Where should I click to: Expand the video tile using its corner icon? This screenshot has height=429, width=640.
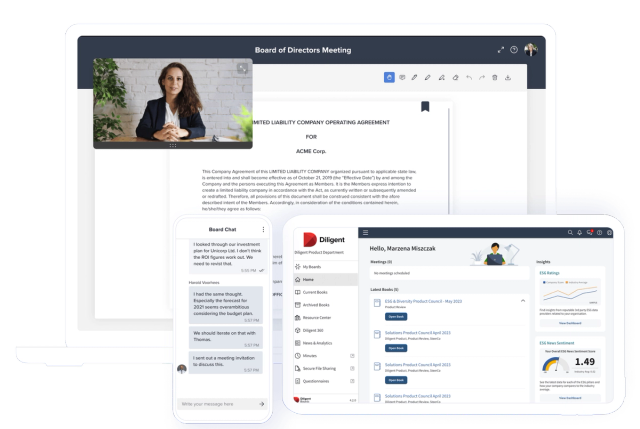coord(242,68)
